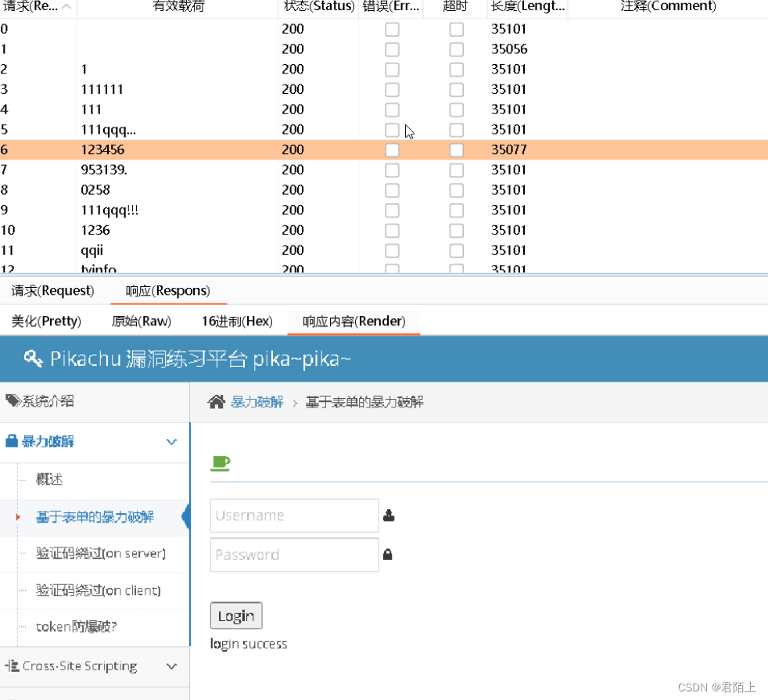
Task: Click the padlock icon beside Password field
Action: pos(387,555)
